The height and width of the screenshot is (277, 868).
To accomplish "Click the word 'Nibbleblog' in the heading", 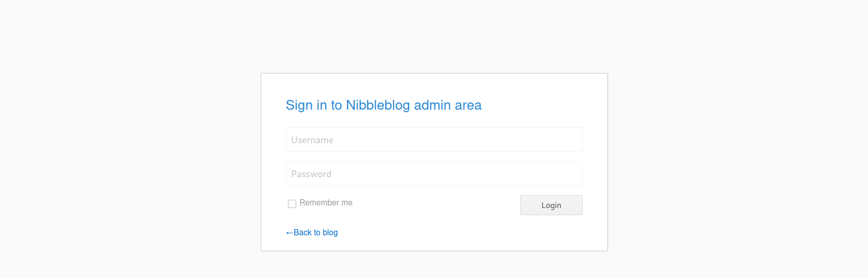I will pyautogui.click(x=378, y=105).
